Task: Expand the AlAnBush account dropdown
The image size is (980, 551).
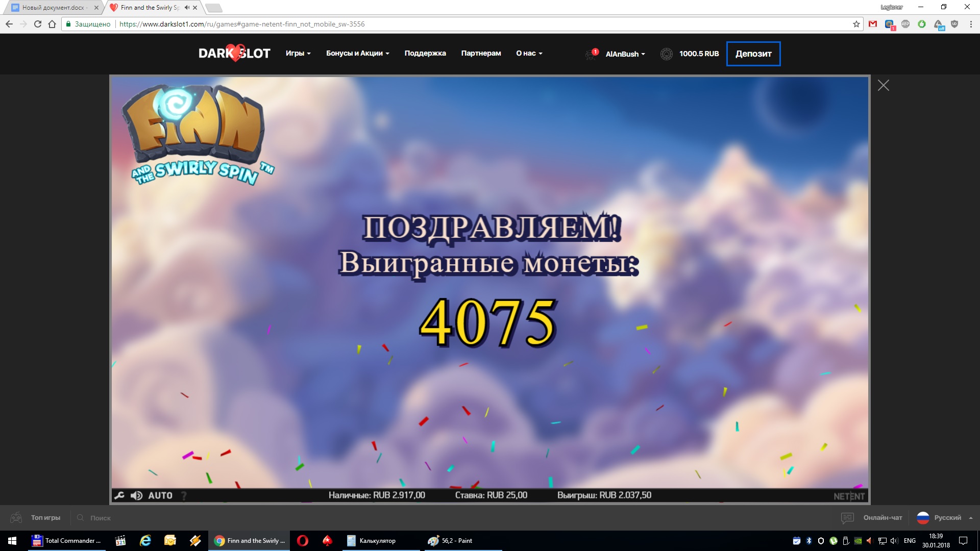Action: (x=625, y=54)
